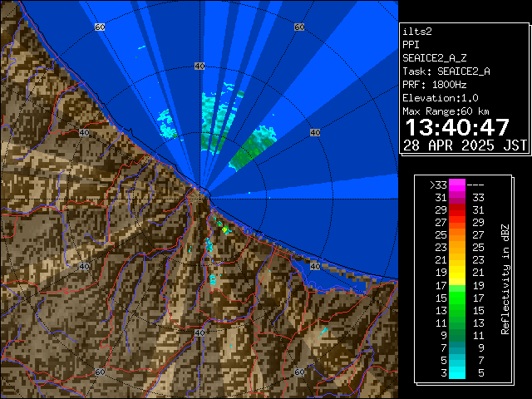Click the --- upper-bound legend label
This screenshot has height=399, width=532.
pos(475,185)
